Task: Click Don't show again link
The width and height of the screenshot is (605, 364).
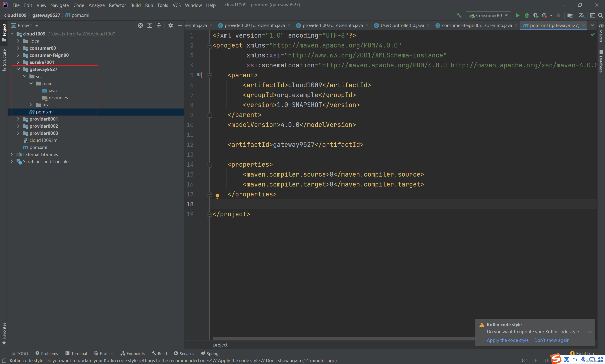Action: point(552,340)
